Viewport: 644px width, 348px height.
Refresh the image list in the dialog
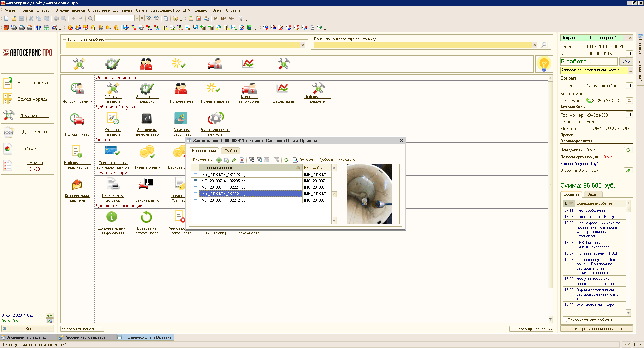[286, 160]
